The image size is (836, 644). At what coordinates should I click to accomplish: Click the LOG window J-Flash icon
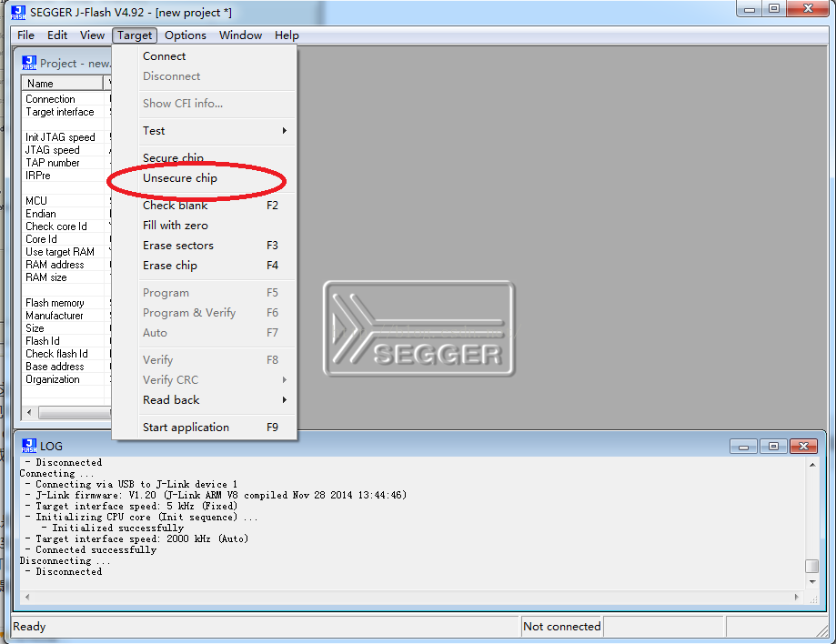click(x=29, y=446)
